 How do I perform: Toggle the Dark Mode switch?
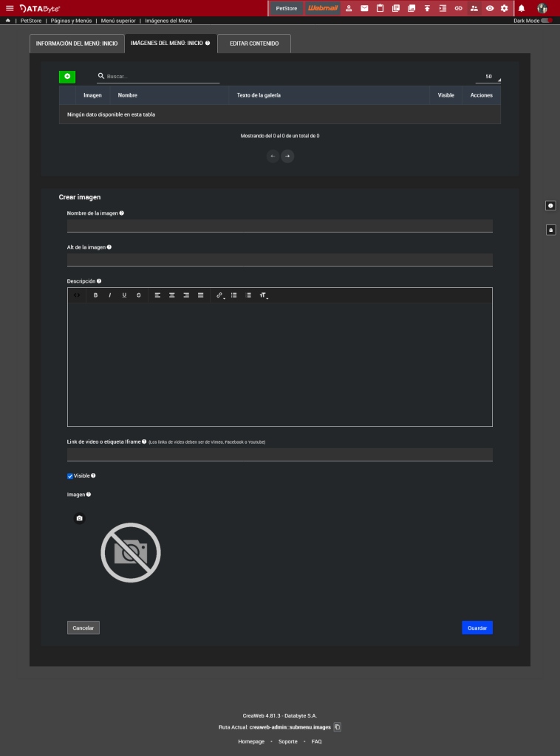[x=546, y=21]
